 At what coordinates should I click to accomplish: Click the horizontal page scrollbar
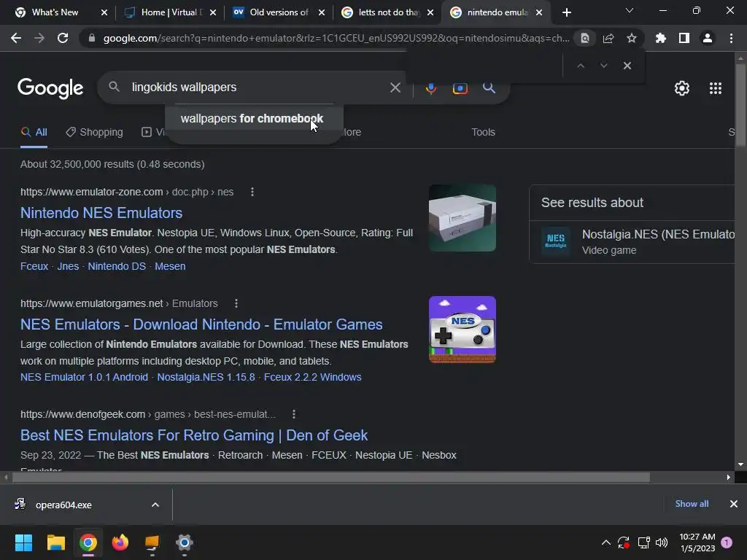point(331,477)
